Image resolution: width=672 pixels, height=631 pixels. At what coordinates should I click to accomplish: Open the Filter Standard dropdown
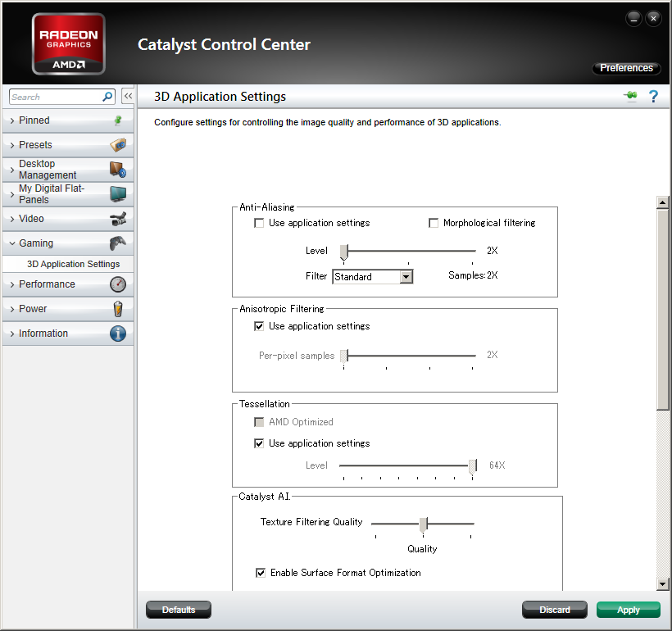point(406,277)
